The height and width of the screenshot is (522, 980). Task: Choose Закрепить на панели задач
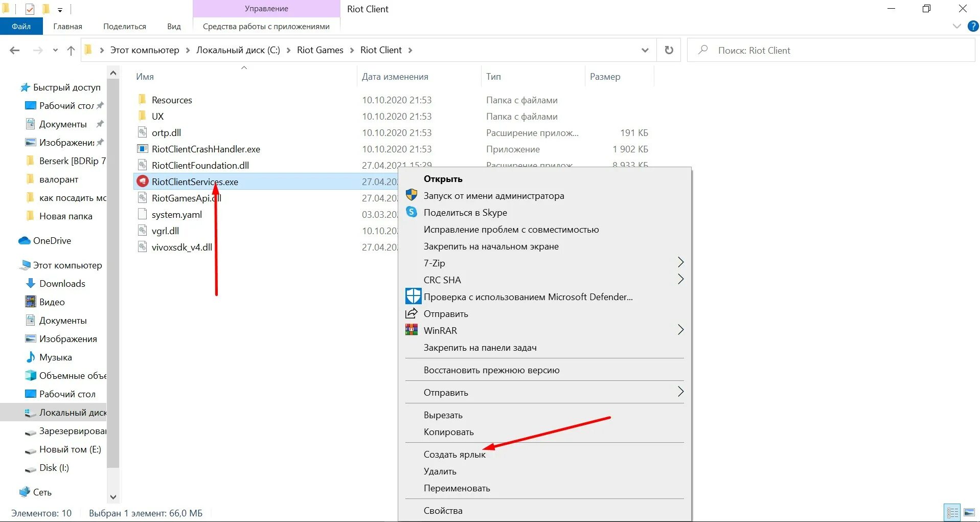(x=480, y=347)
